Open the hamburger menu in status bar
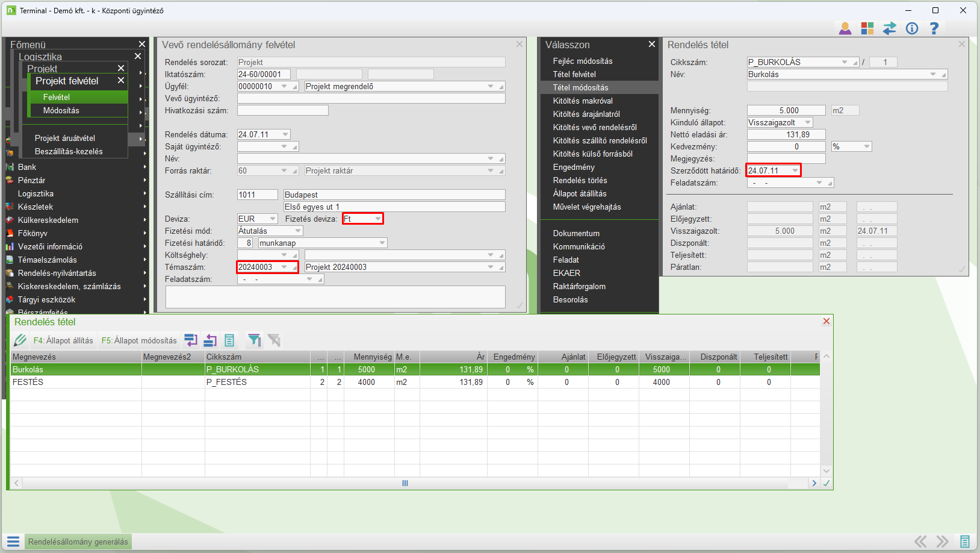The width and height of the screenshot is (980, 553). (13, 542)
